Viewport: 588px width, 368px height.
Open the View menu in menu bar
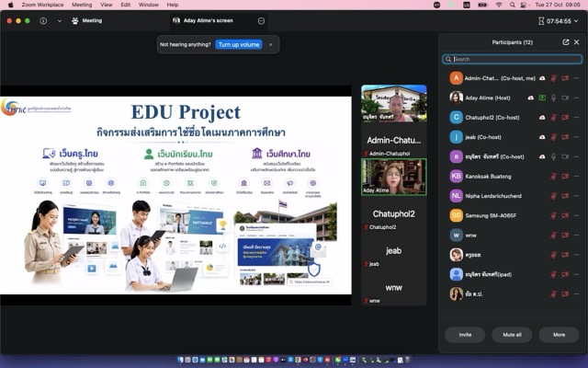pos(107,5)
